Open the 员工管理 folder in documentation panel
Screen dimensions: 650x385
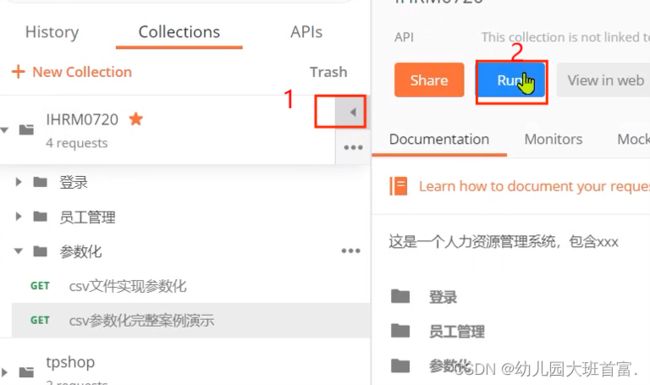pos(456,332)
